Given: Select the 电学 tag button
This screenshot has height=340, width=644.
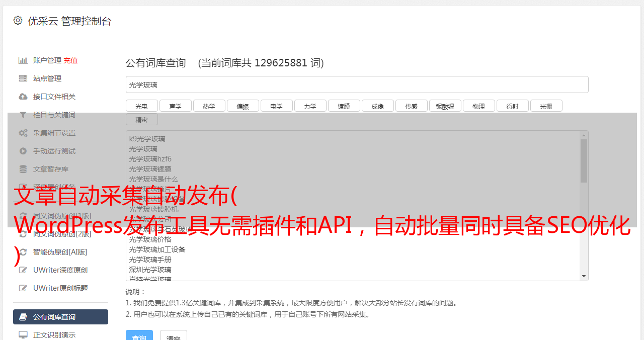Looking at the screenshot, I should [x=276, y=106].
